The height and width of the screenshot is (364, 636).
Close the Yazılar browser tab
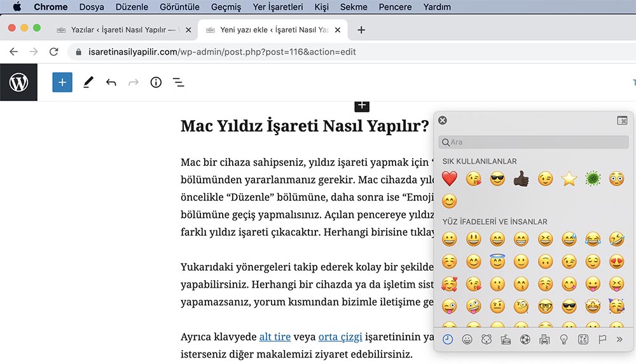pyautogui.click(x=188, y=30)
